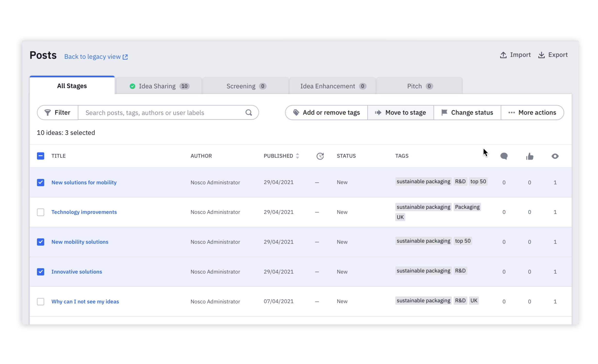Click UK tag on Technology improvements row

[400, 217]
